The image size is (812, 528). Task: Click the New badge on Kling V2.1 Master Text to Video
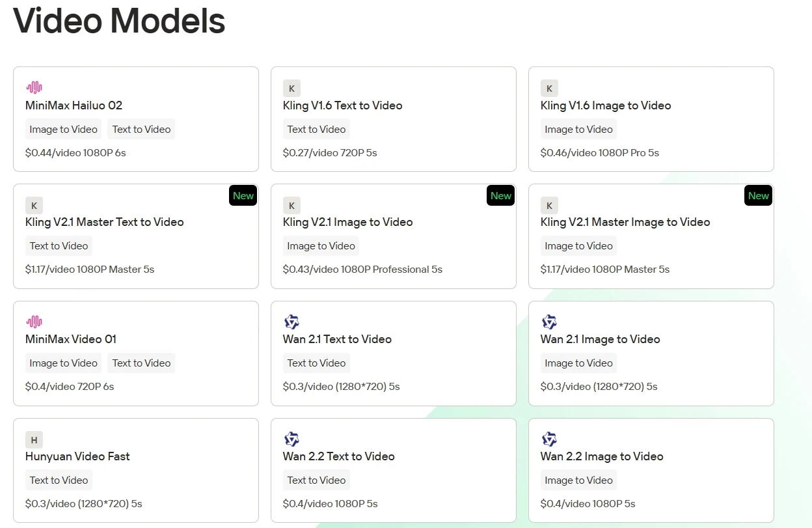243,195
